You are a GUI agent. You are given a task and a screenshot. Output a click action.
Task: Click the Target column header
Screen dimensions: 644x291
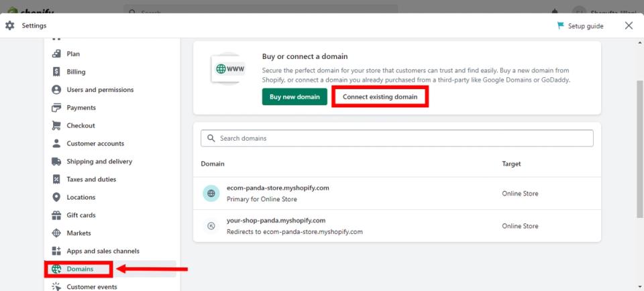pos(511,164)
